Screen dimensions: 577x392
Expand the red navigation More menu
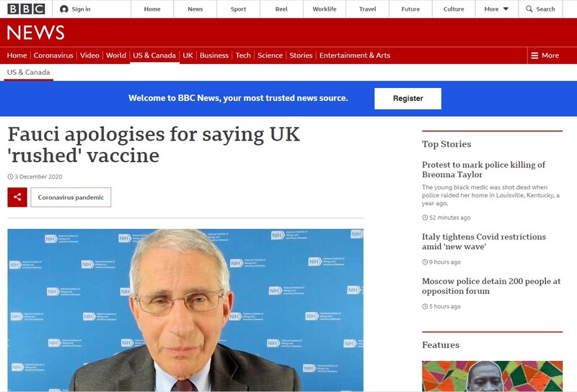pos(545,55)
